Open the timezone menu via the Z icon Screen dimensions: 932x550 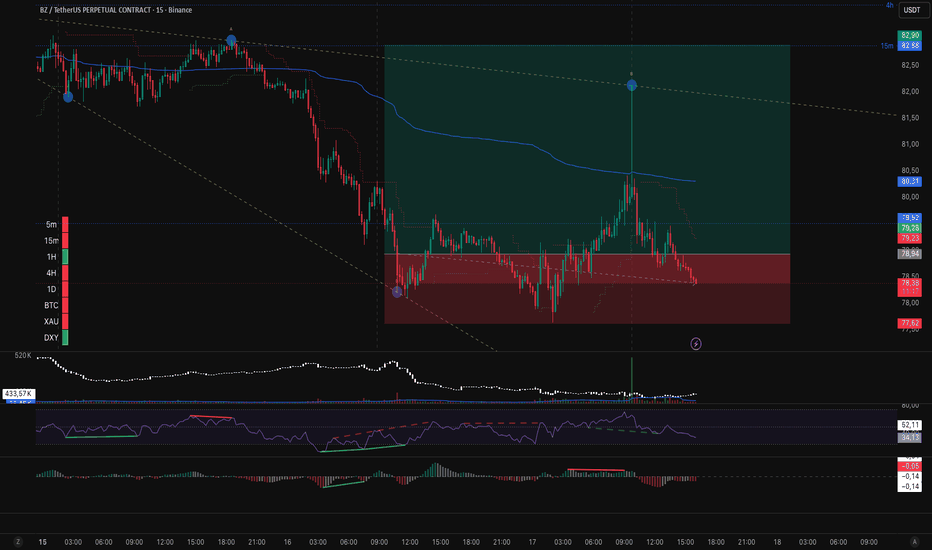tap(18, 542)
